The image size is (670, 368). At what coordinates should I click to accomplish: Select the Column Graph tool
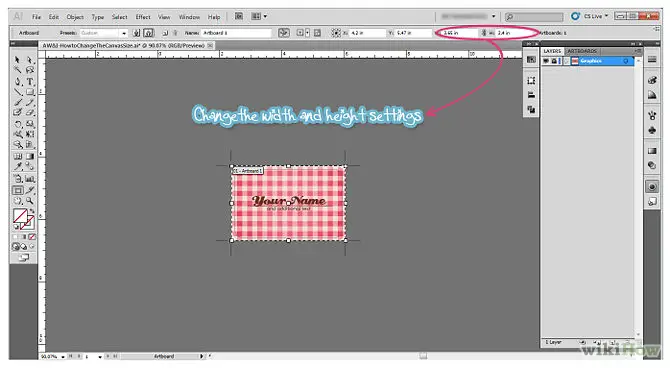tap(29, 179)
